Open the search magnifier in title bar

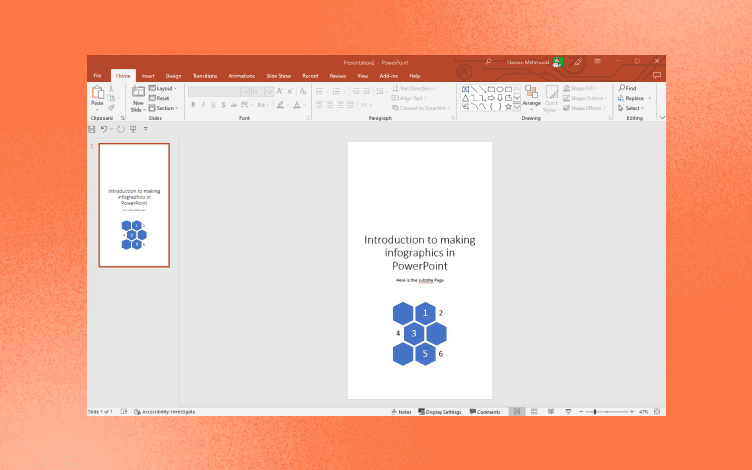click(488, 62)
